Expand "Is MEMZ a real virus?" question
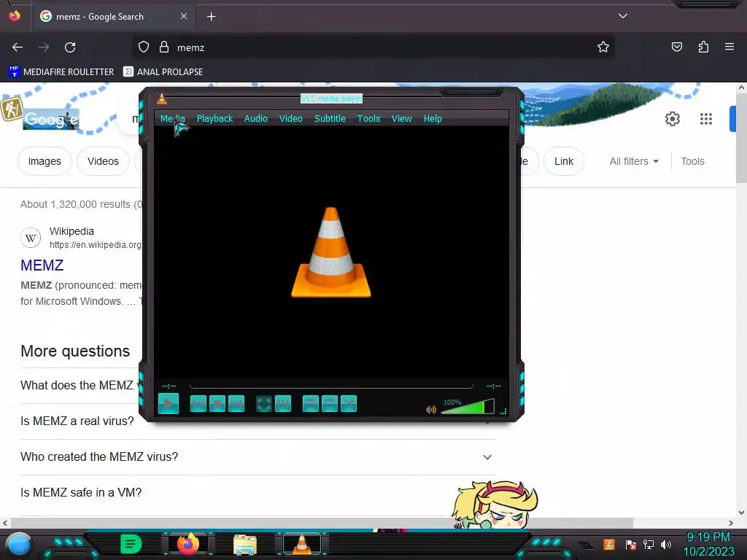 tap(77, 421)
